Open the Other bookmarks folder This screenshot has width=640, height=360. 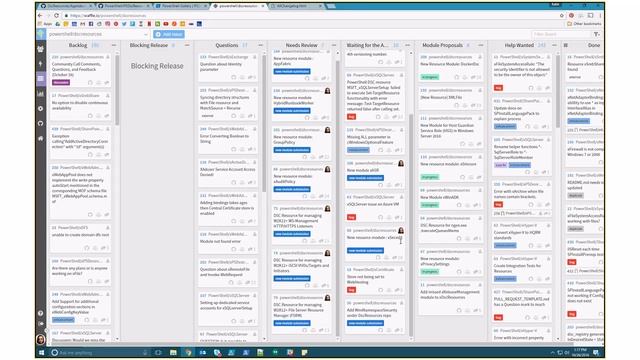pyautogui.click(x=584, y=24)
